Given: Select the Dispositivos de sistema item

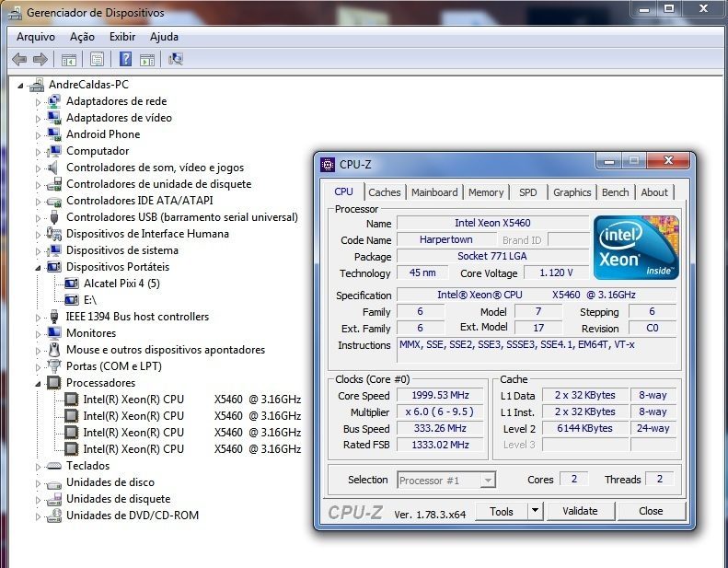Looking at the screenshot, I should pos(122,250).
